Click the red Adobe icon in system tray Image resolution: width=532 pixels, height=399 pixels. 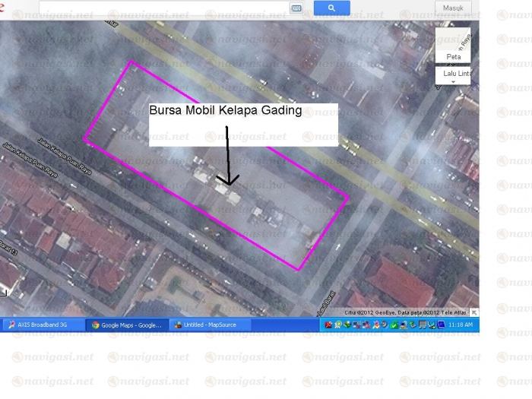coord(328,325)
